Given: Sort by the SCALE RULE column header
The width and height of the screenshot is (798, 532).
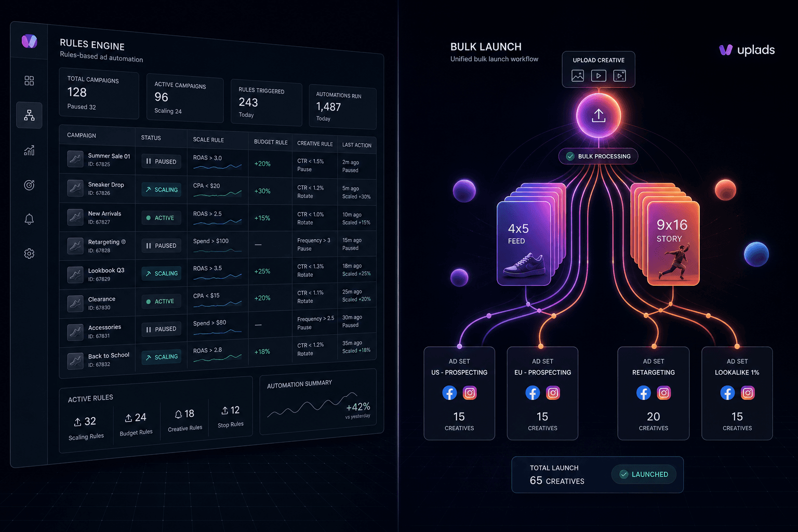Looking at the screenshot, I should pos(208,140).
